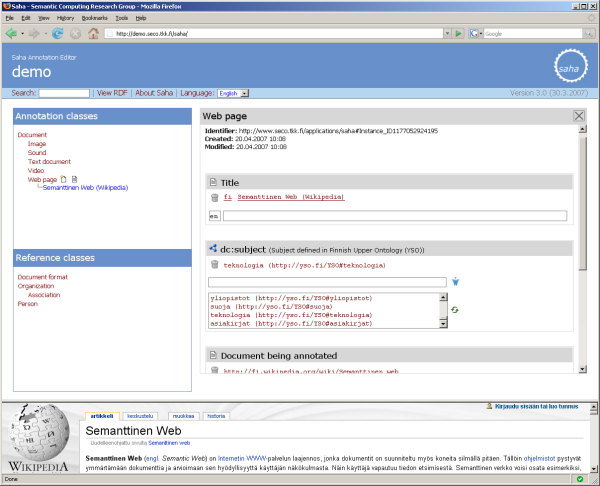This screenshot has width=600, height=486.
Task: Click the Web page panel scroll down arrow
Action: pyautogui.click(x=582, y=369)
